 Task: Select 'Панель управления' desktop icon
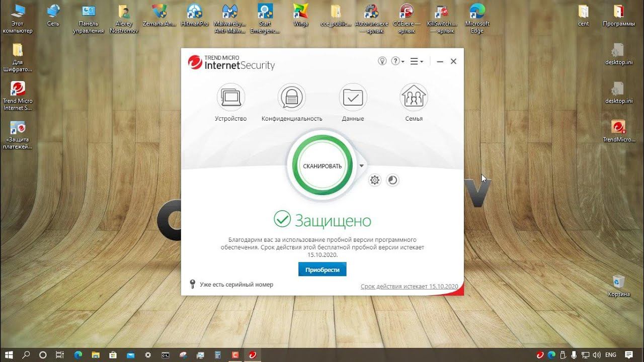click(x=89, y=19)
